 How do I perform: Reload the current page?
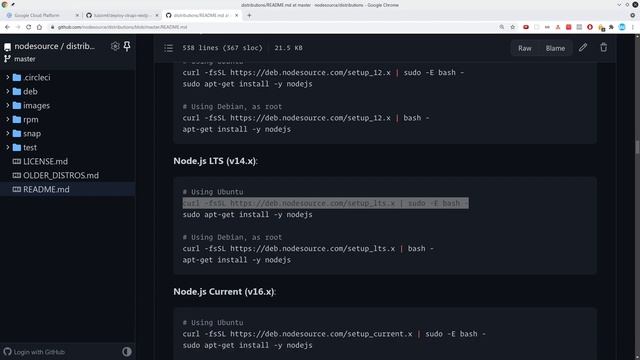pos(29,27)
